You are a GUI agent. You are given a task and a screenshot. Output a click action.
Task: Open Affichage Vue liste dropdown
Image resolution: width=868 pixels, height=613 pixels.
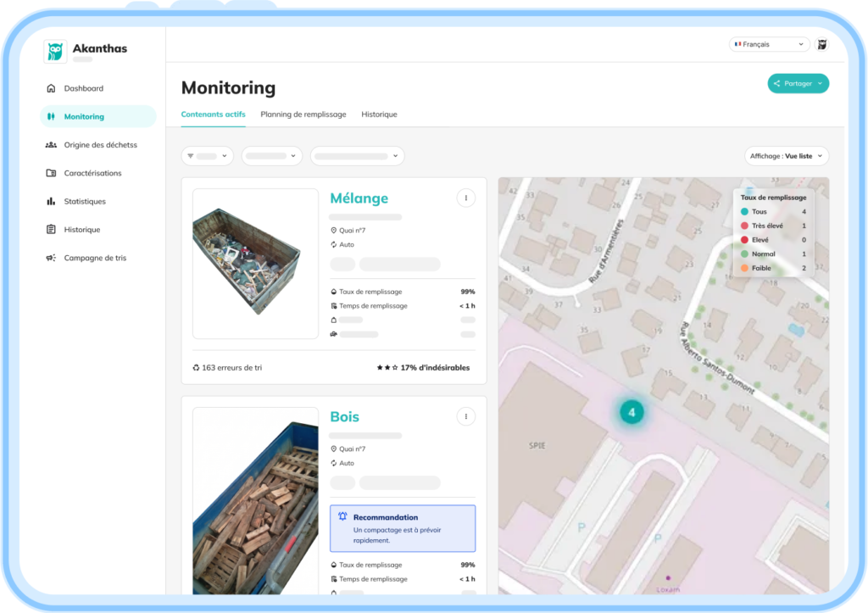(x=787, y=156)
